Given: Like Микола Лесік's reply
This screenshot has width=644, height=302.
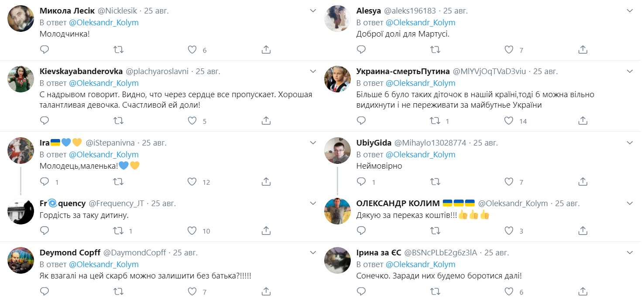Looking at the screenshot, I should [192, 50].
